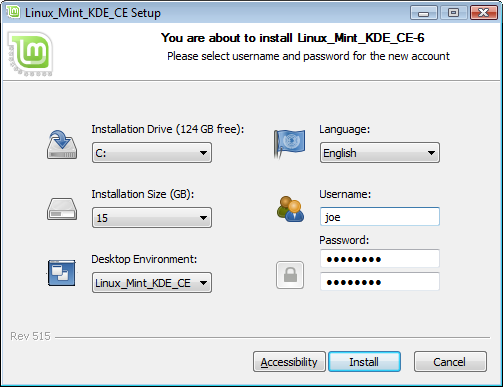The height and width of the screenshot is (387, 503).
Task: Click the hard disk size icon
Action: pyautogui.click(x=62, y=209)
